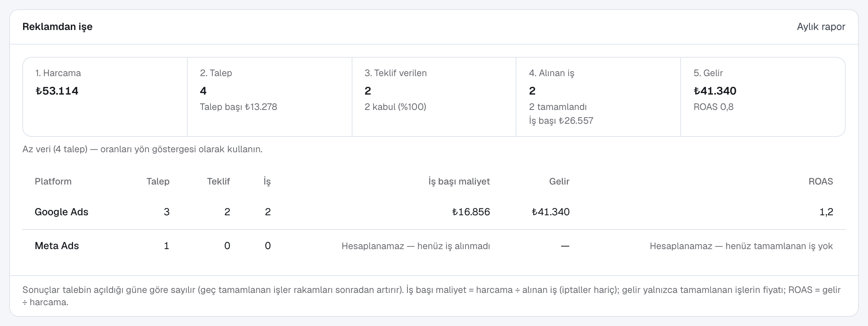Screen dimensions: 868x326
Task: Select the Meta Ads Gelir dash
Action: (565, 246)
